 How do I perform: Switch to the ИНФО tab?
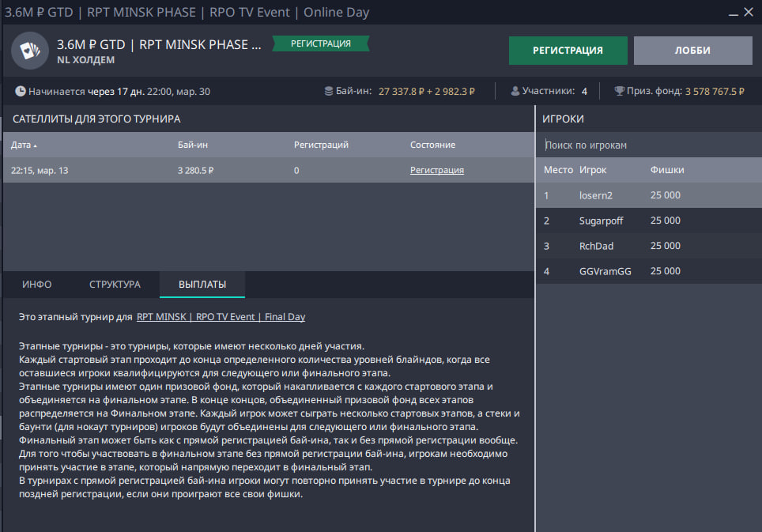[37, 285]
